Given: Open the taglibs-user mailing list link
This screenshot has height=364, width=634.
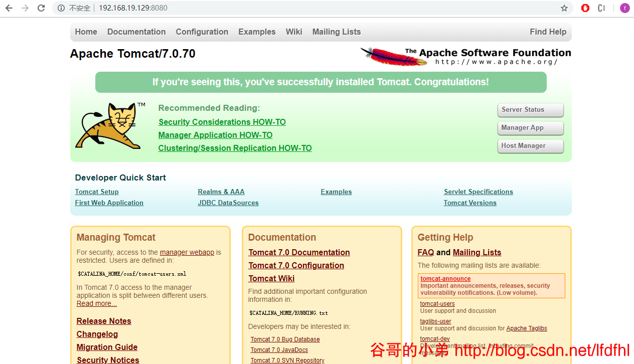Looking at the screenshot, I should tap(436, 321).
